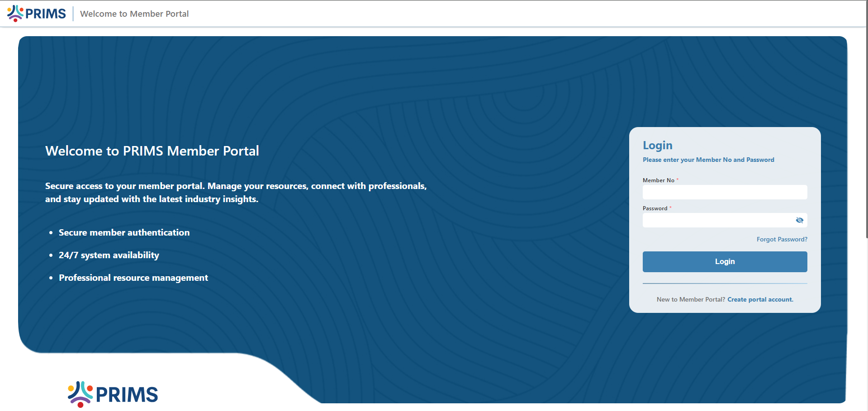Click the 'Welcome to PRIMS Member Portal' heading
Screen dimensions: 868x411
point(152,151)
